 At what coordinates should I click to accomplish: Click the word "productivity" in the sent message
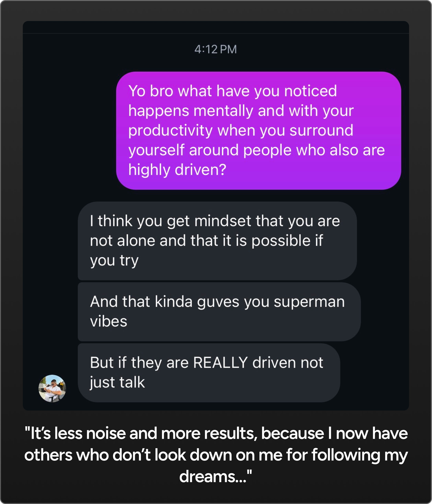click(x=170, y=130)
